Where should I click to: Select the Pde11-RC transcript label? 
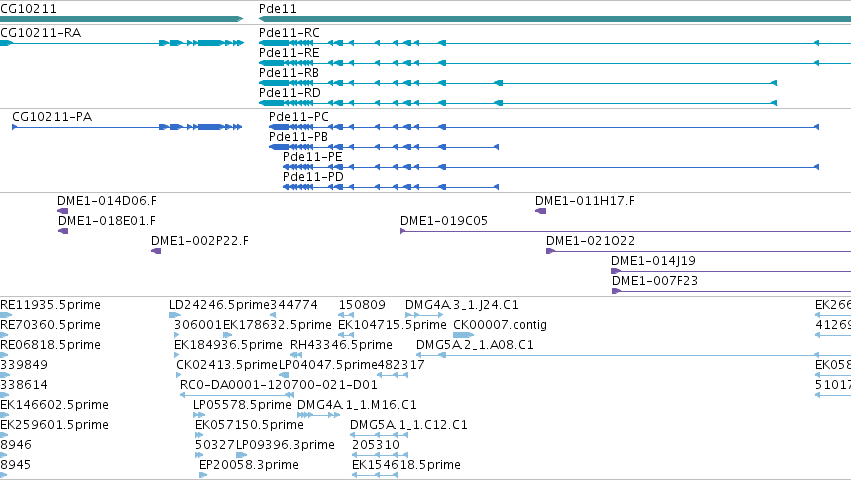coord(289,33)
